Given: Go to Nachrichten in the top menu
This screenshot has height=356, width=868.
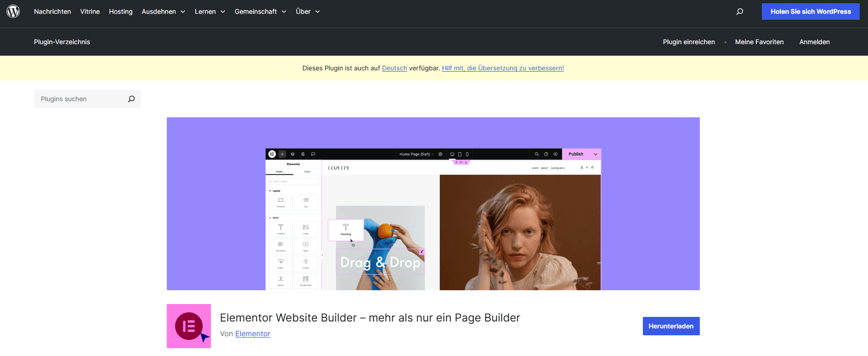Looking at the screenshot, I should click(x=52, y=11).
